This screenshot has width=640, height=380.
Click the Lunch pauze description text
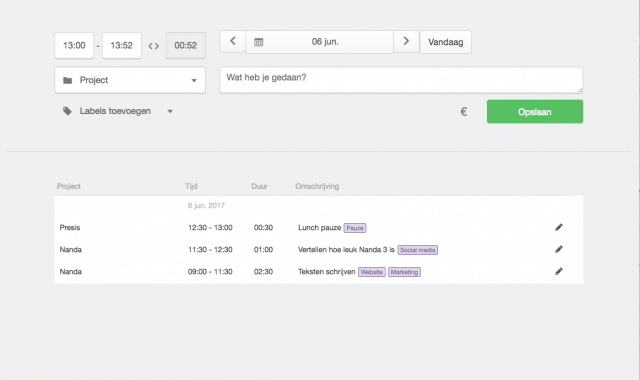pyautogui.click(x=319, y=227)
